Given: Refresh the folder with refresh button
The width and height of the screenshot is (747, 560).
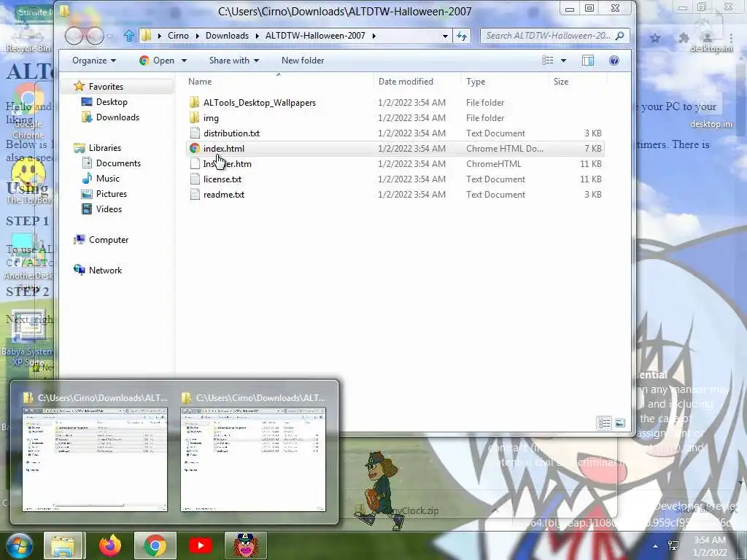Looking at the screenshot, I should (462, 36).
